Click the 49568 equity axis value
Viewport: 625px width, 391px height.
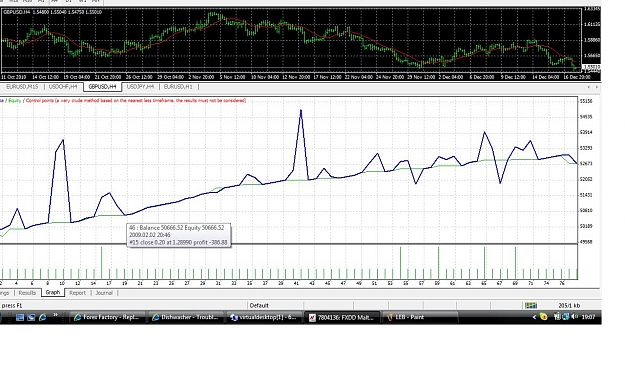[x=587, y=242]
